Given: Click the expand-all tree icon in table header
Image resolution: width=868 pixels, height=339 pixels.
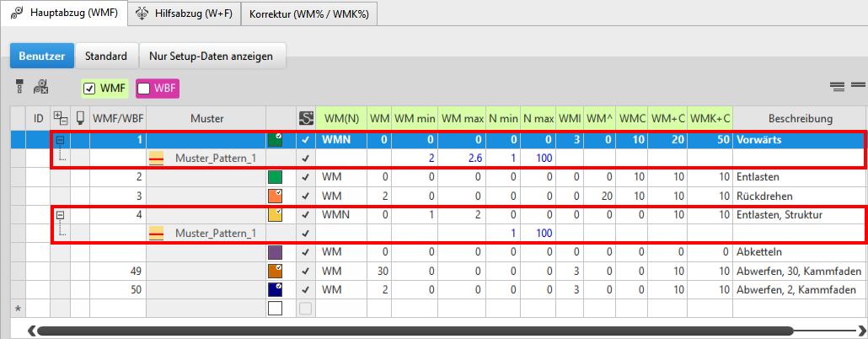Looking at the screenshot, I should click(x=60, y=118).
